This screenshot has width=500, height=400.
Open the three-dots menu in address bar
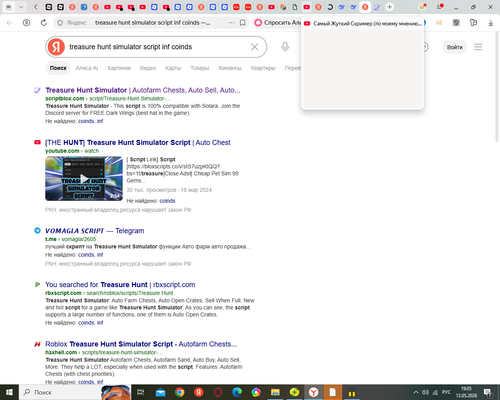coord(231,23)
